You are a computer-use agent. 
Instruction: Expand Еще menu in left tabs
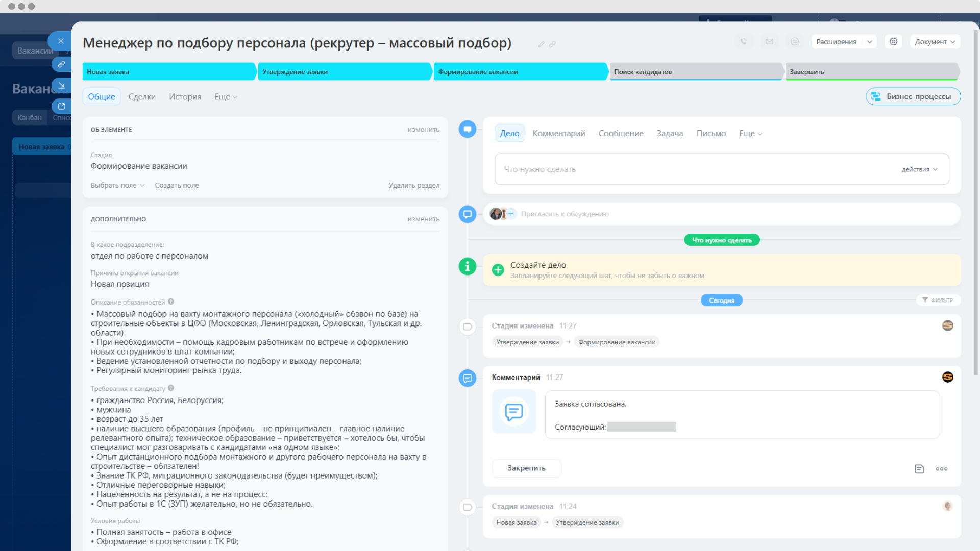(226, 97)
